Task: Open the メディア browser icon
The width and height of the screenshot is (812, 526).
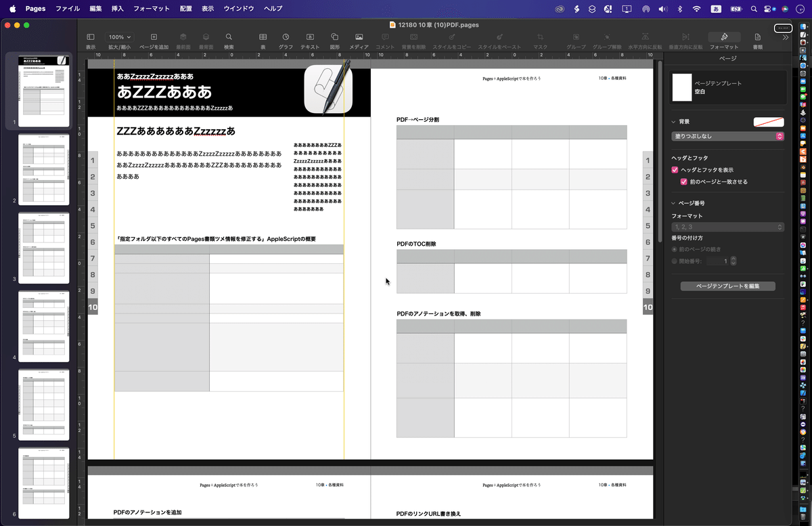Action: (x=359, y=39)
